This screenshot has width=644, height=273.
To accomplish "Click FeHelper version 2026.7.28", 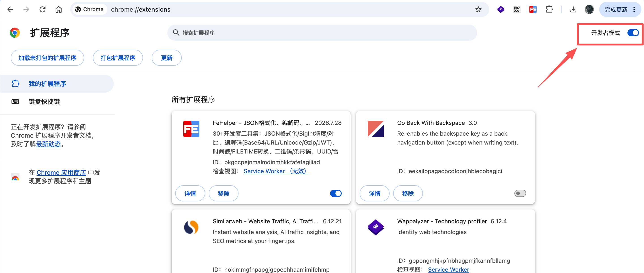I will [x=328, y=123].
